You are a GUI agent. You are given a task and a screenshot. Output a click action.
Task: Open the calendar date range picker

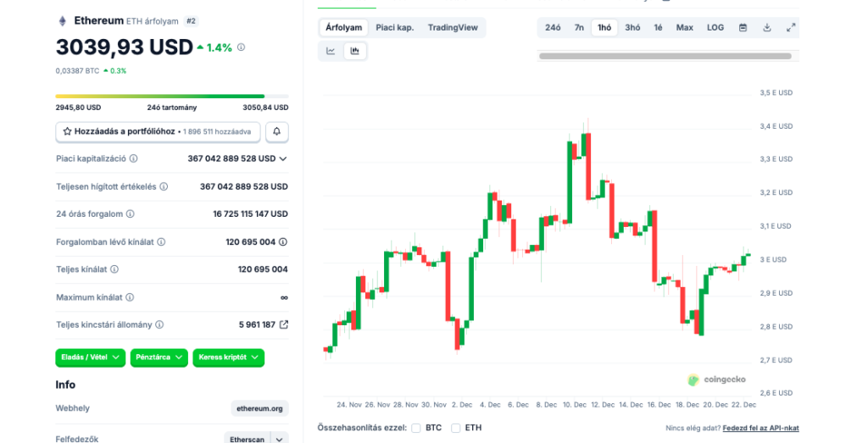[x=743, y=28]
